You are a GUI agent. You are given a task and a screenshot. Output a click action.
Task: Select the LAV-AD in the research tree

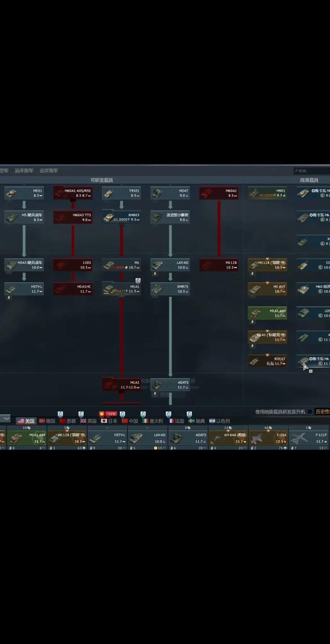click(170, 265)
